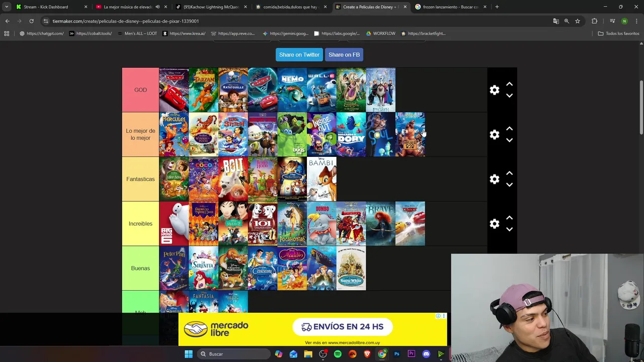
Task: Select the Dumbo poster
Action: pyautogui.click(x=321, y=224)
